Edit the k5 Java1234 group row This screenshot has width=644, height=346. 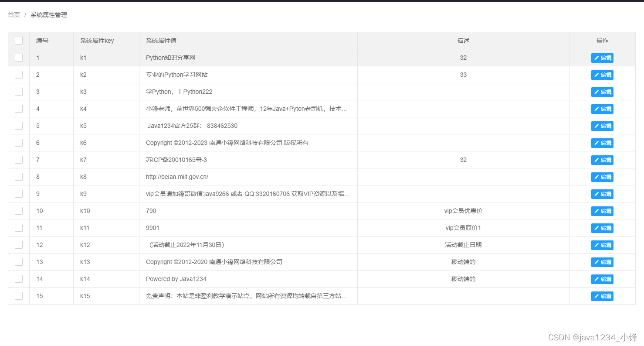tap(602, 126)
